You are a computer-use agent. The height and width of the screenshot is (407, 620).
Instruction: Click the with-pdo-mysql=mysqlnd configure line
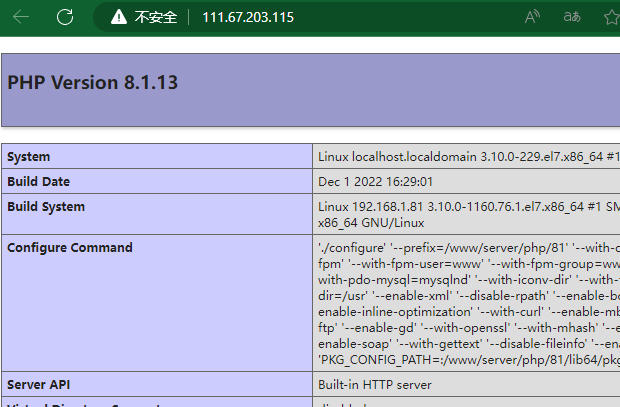(x=469, y=280)
